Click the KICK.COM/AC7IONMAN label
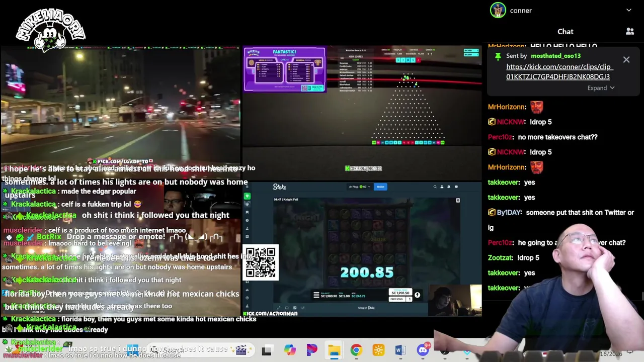This screenshot has width=644, height=362. 271,313
